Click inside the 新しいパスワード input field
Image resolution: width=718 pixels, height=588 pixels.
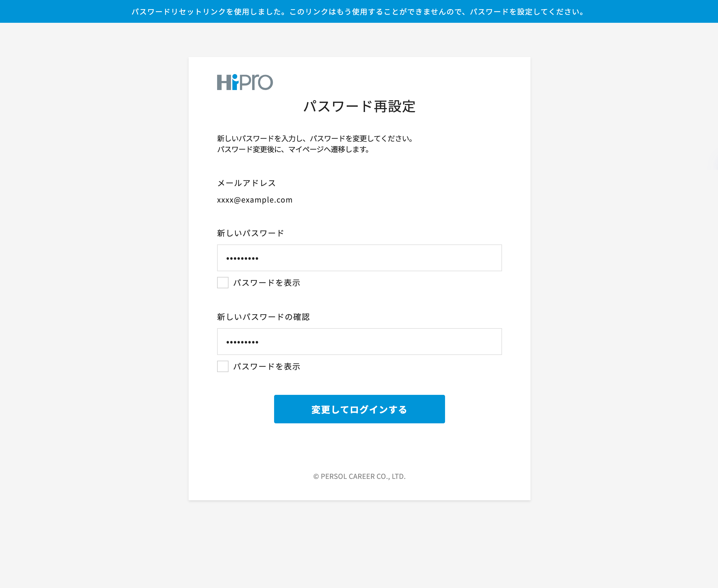(x=359, y=258)
